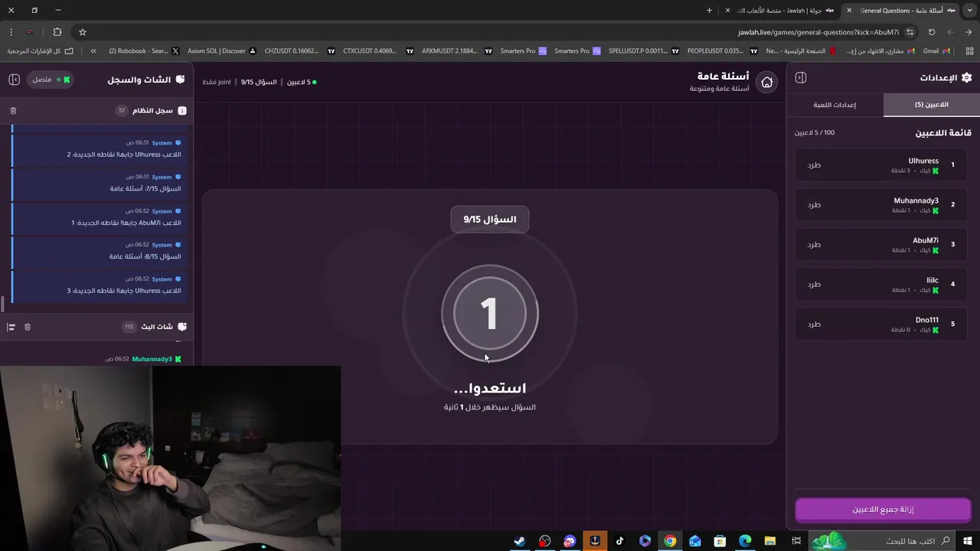The width and height of the screenshot is (980, 551).
Task: Open a new browser tab
Action: point(709,11)
